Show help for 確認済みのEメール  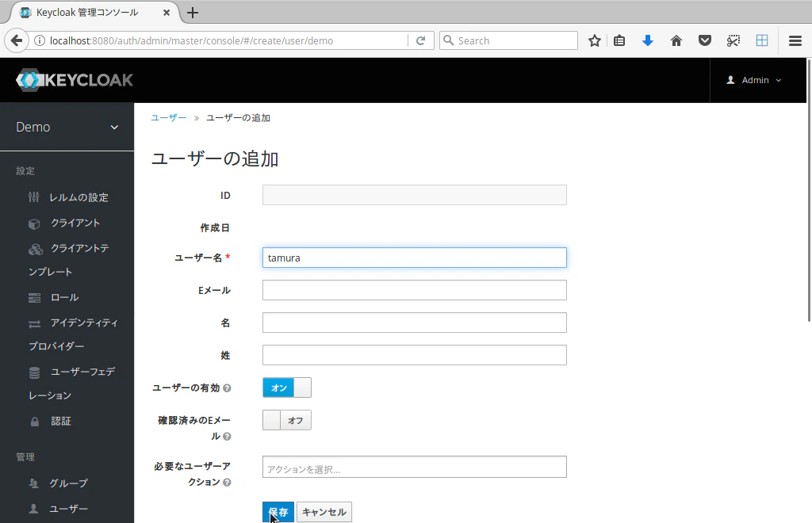(227, 437)
